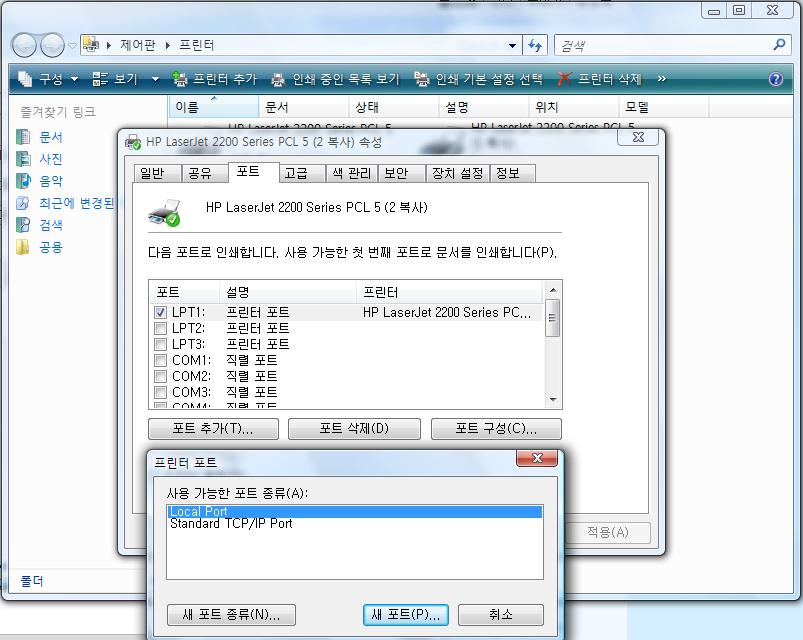The height and width of the screenshot is (640, 803).
Task: Click the printer icon in the properties title bar
Action: click(133, 142)
